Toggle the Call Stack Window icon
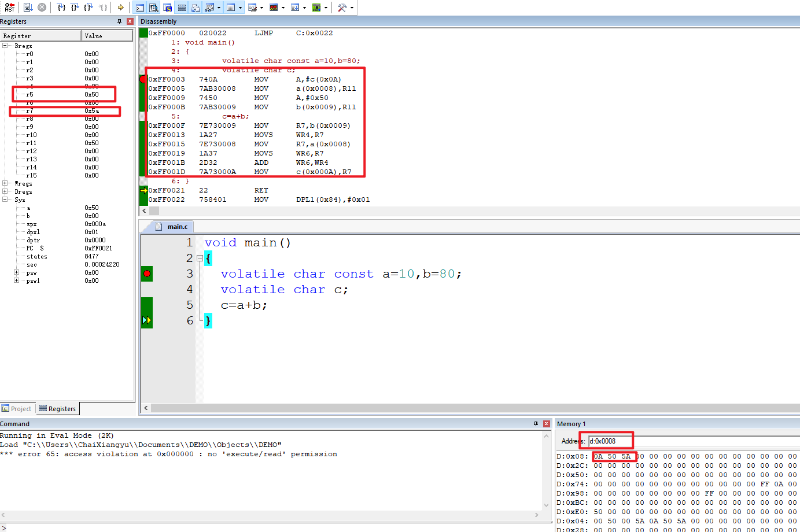This screenshot has height=532, width=800. (x=196, y=8)
